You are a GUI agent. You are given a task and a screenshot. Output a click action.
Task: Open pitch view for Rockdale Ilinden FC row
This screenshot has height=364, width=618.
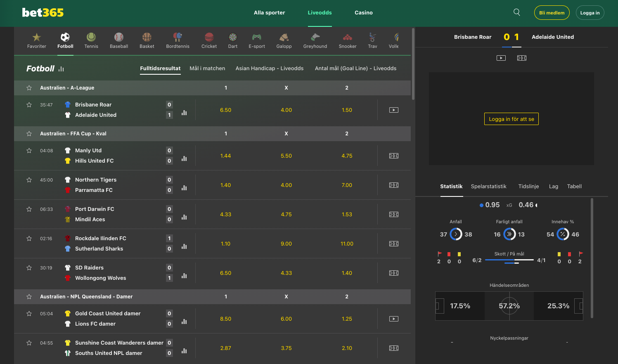[x=394, y=243]
